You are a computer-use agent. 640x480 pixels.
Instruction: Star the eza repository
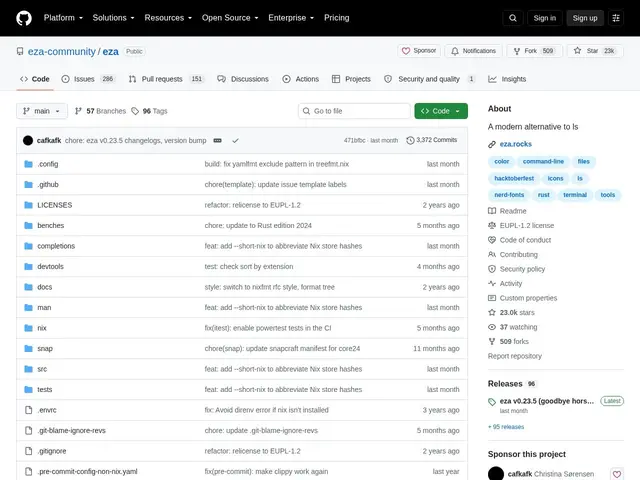[595, 51]
